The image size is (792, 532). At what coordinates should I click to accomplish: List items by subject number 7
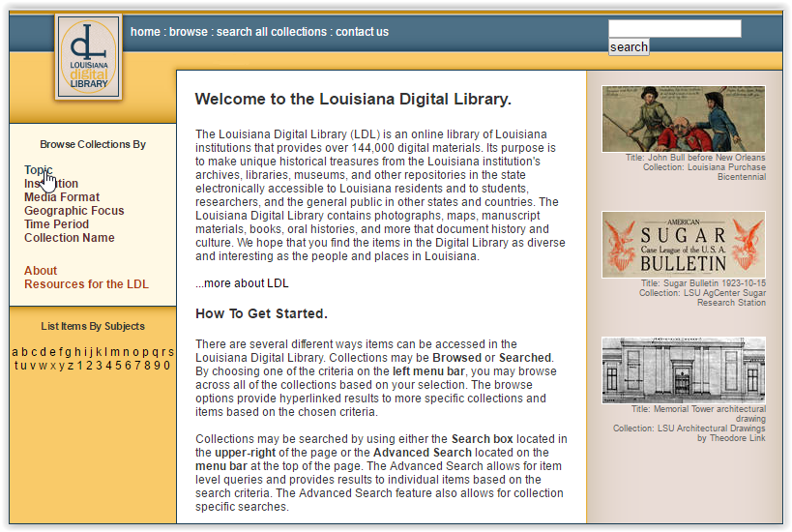click(137, 366)
